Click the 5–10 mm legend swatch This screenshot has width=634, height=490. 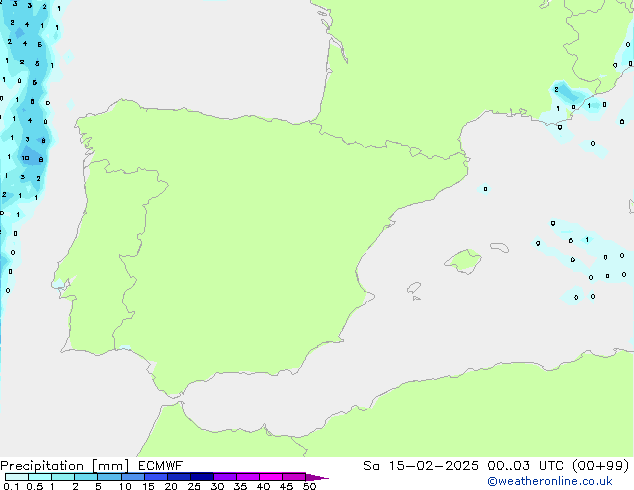[109, 477]
